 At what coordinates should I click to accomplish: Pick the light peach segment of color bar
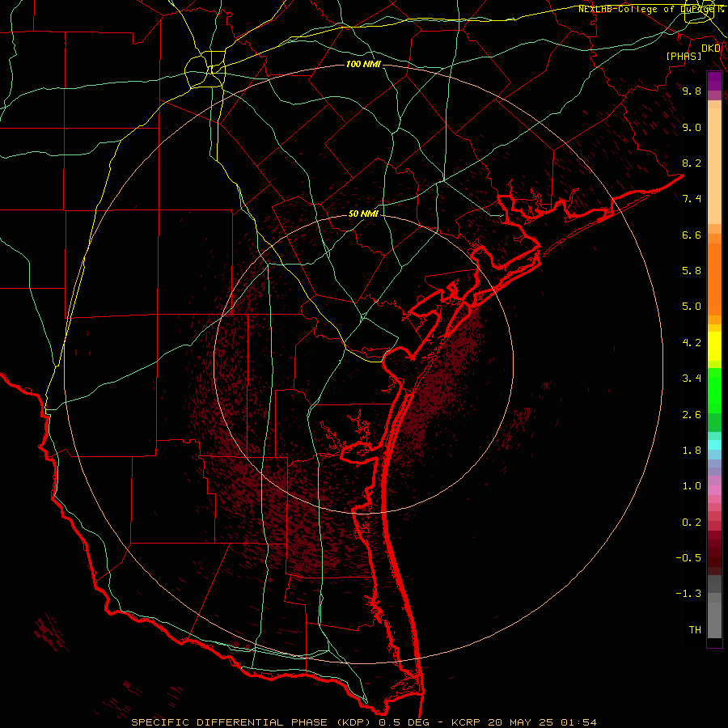[x=714, y=166]
